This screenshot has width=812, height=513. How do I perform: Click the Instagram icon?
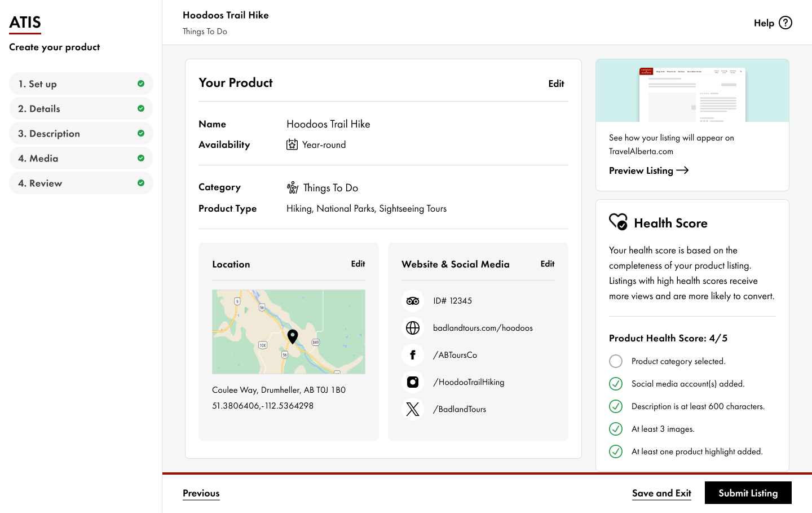(x=413, y=382)
